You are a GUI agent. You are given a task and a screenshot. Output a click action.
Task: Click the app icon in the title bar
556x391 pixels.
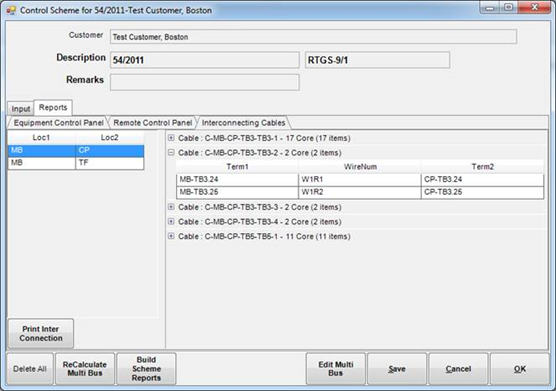(11, 10)
